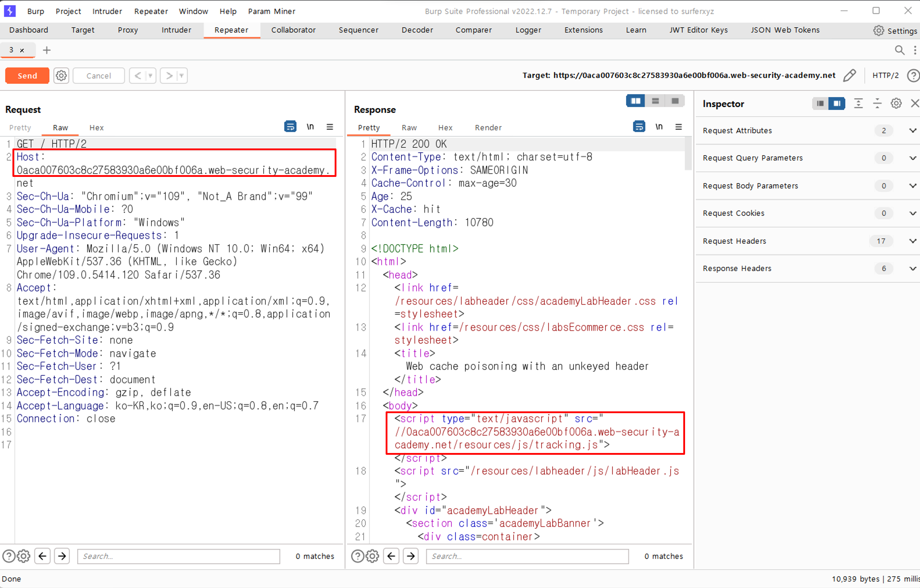
Task: Click the Response vertical scrollbar
Action: coord(688,154)
